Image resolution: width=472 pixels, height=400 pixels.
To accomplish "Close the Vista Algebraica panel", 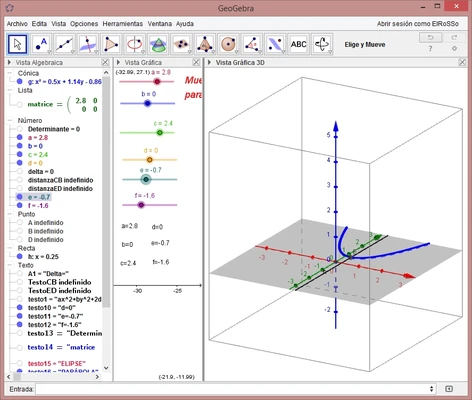I will pos(105,62).
